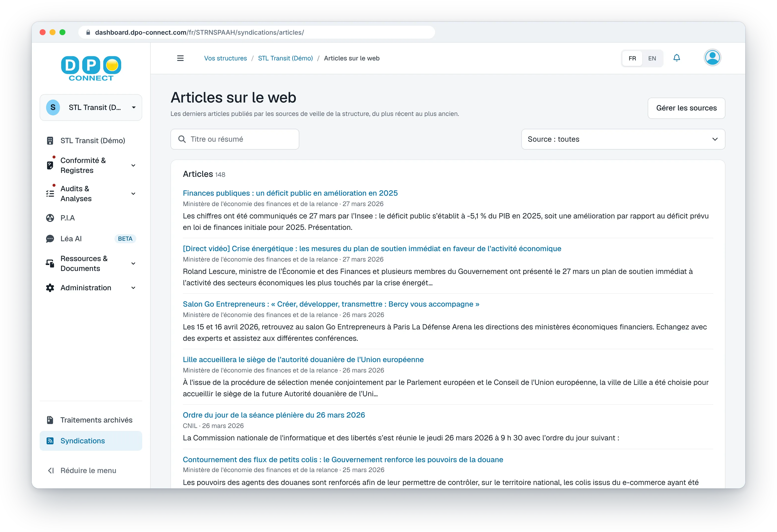
Task: Click the Traitements archivés file icon
Action: [50, 420]
